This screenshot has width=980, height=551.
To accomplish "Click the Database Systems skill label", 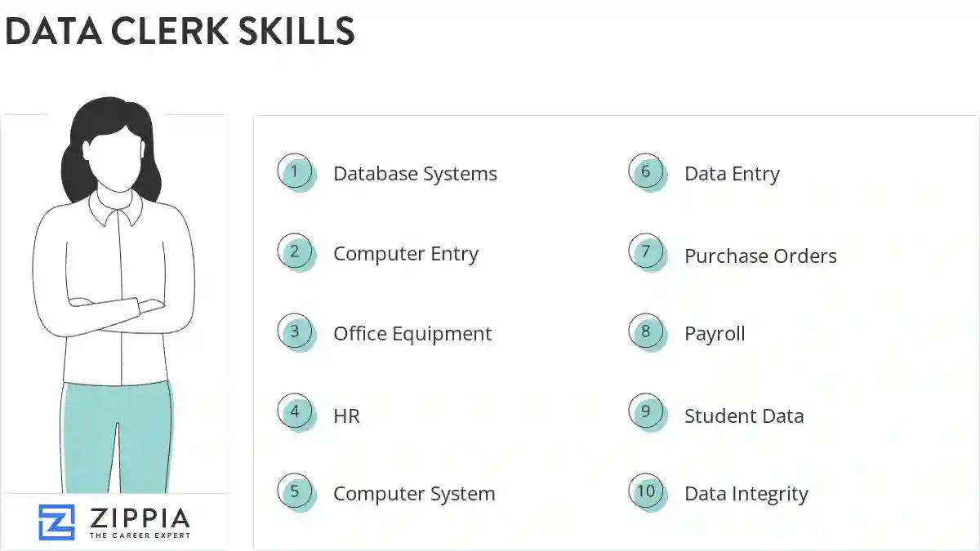I will coord(415,174).
